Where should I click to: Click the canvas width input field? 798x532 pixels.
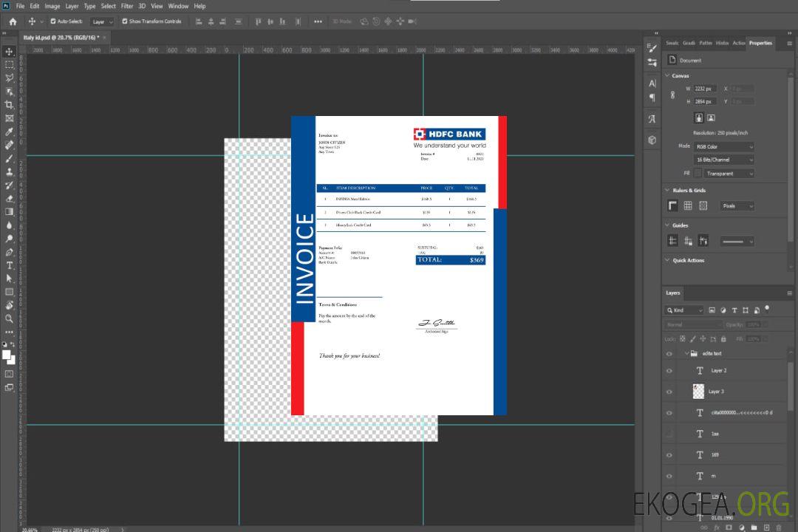tap(705, 89)
